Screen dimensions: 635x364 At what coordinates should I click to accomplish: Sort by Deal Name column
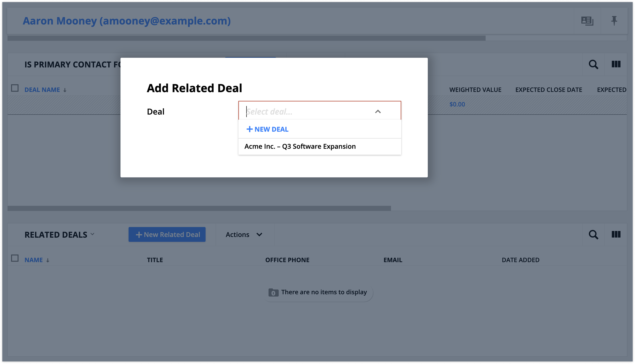[x=42, y=90]
